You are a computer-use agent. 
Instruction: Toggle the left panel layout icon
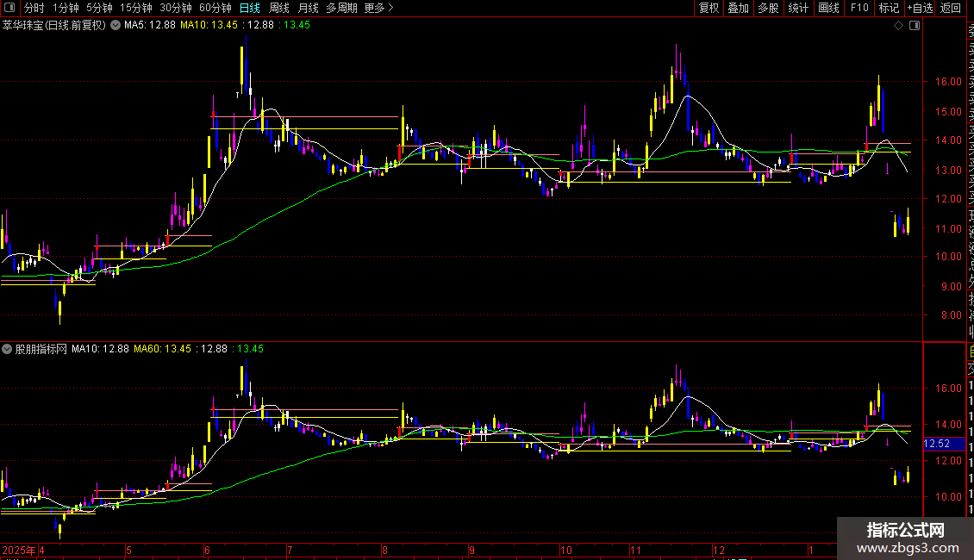point(9,8)
